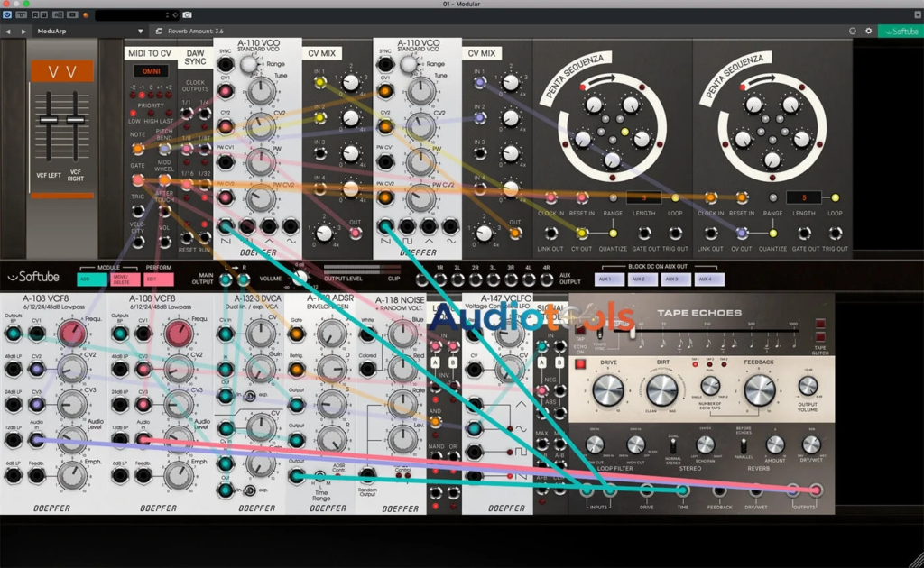Image resolution: width=924 pixels, height=568 pixels.
Task: Click Random Output jack on A-118 NOISE
Action: (x=367, y=474)
